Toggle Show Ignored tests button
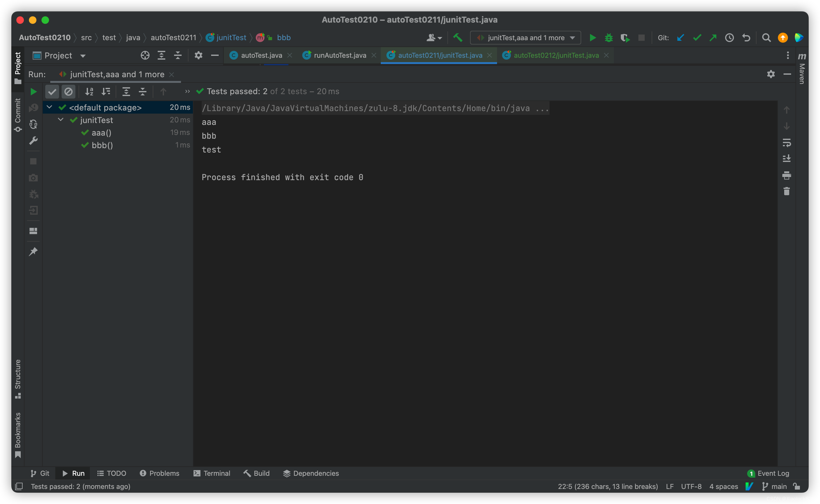The height and width of the screenshot is (504, 820). [68, 92]
